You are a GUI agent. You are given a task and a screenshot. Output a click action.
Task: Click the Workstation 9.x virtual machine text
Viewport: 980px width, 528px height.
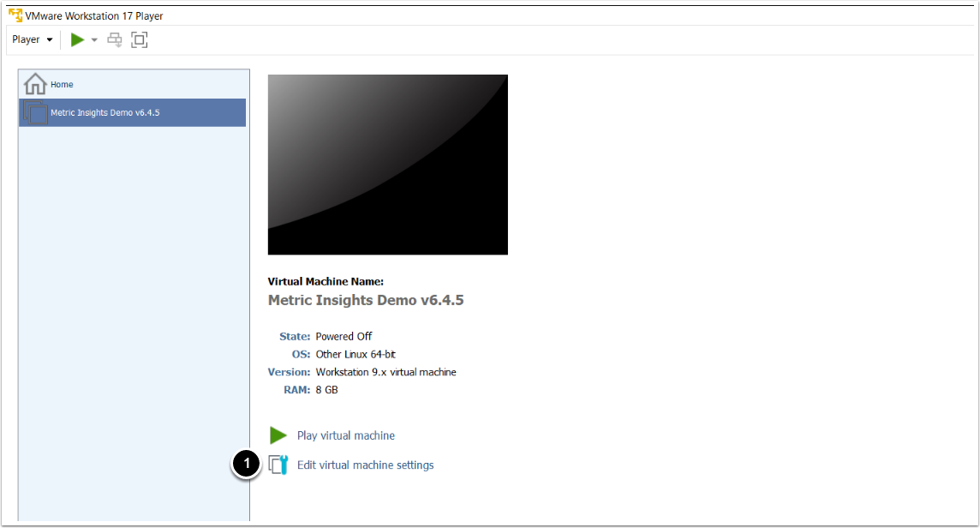click(x=385, y=372)
